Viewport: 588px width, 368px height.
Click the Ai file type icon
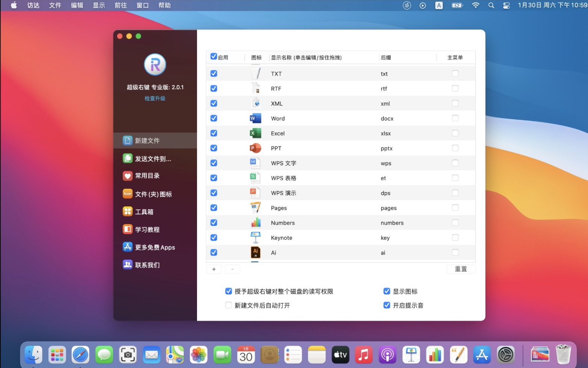click(256, 252)
